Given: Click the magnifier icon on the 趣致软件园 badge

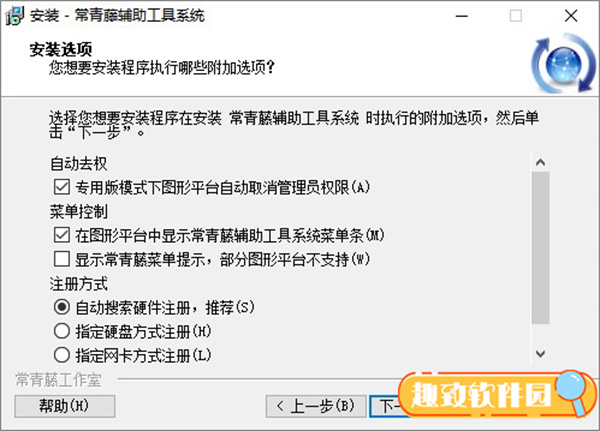Looking at the screenshot, I should click(x=572, y=391).
